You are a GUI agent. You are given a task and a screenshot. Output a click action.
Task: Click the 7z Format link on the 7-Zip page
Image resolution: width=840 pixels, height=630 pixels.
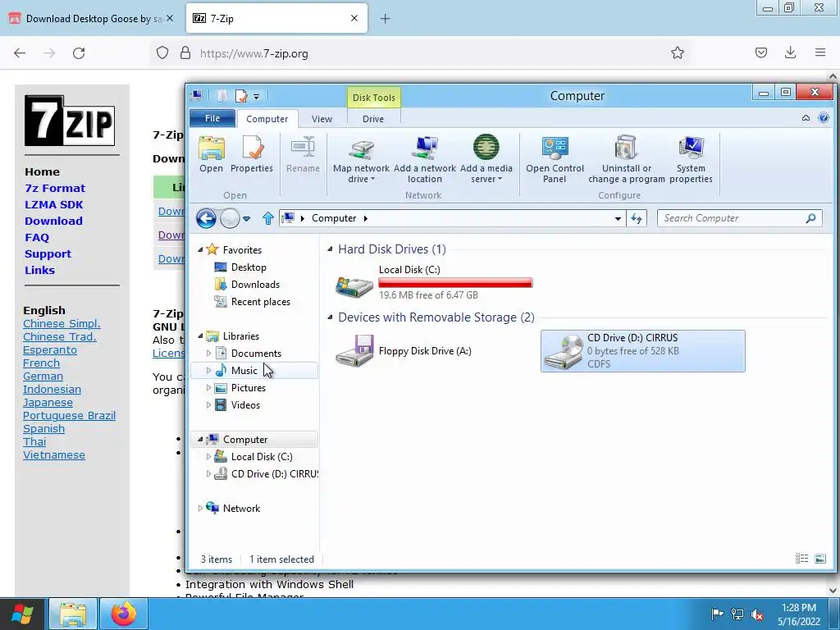[55, 188]
